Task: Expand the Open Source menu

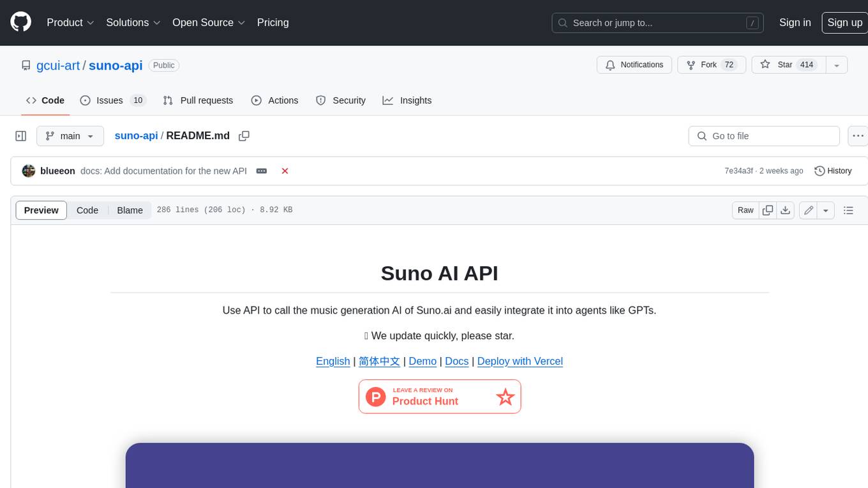Action: click(x=209, y=22)
